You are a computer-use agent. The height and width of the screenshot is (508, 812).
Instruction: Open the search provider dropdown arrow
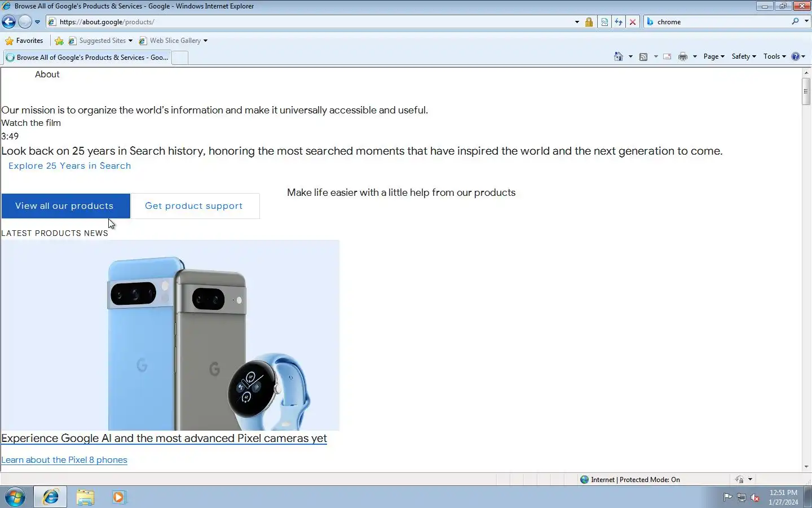click(806, 21)
